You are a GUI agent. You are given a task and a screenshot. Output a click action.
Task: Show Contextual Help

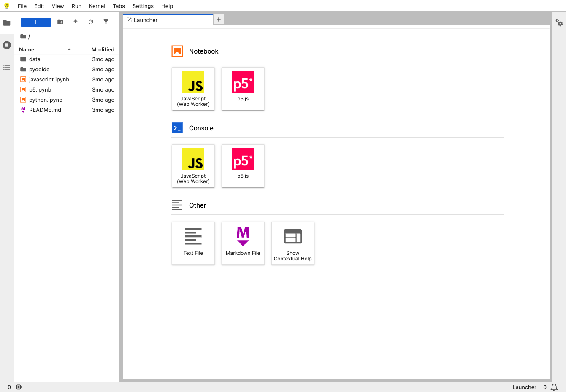293,243
